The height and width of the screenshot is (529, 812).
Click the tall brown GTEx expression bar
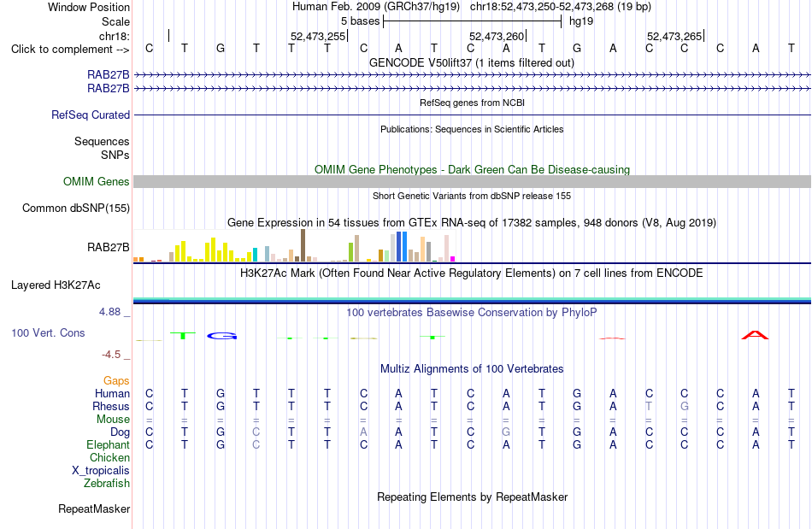click(x=303, y=245)
